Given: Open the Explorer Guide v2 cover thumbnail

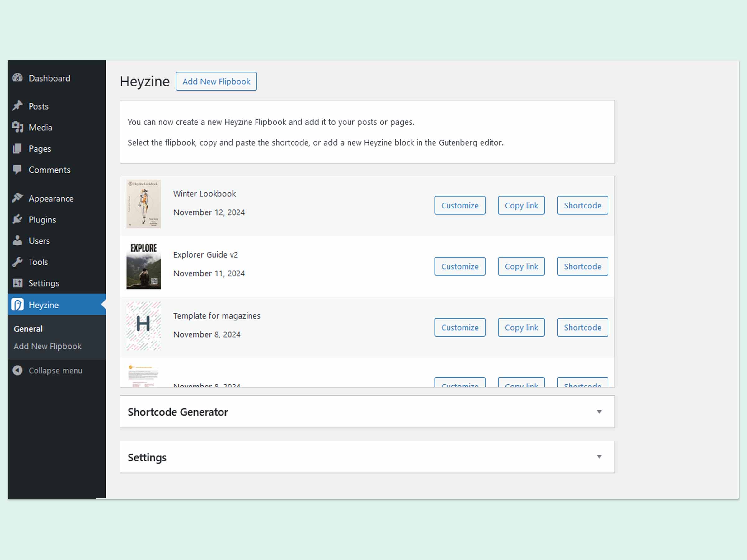Looking at the screenshot, I should (143, 265).
